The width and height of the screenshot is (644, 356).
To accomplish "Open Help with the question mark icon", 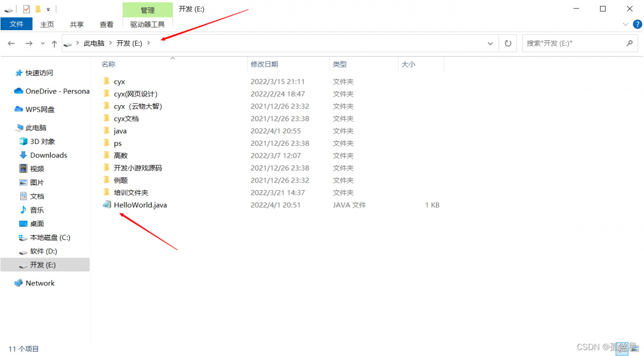I will 637,24.
